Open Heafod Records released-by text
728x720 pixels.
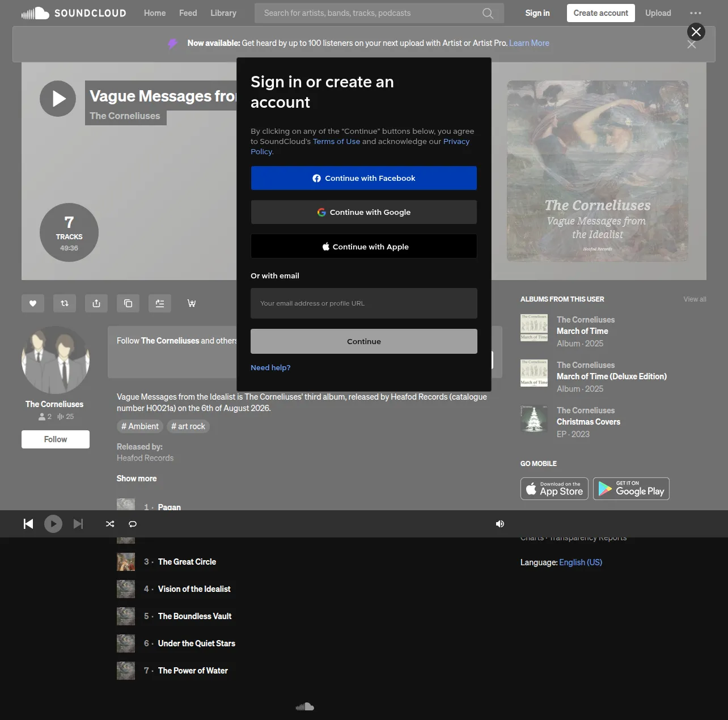coord(145,458)
